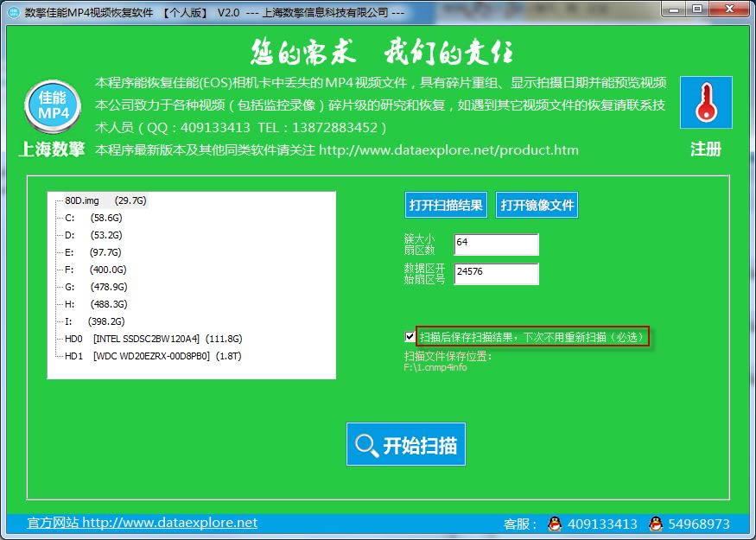
Task: Minimize the application window
Action: (674, 10)
